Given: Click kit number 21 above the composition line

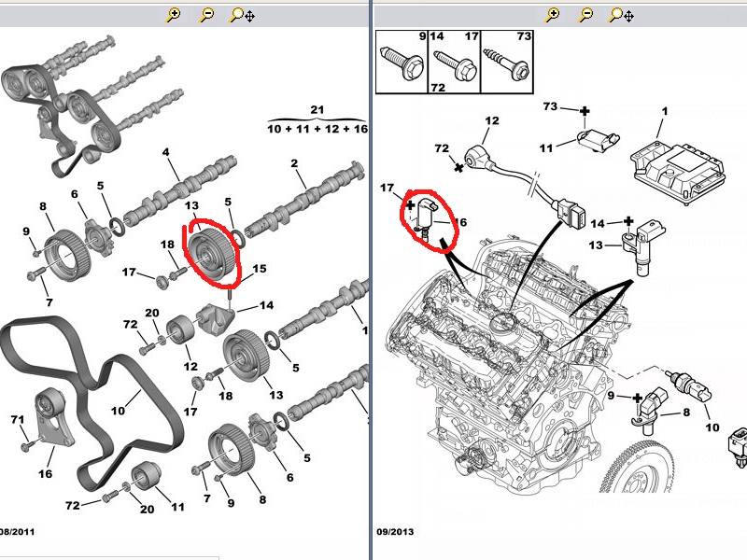Looking at the screenshot, I should click(x=317, y=111).
